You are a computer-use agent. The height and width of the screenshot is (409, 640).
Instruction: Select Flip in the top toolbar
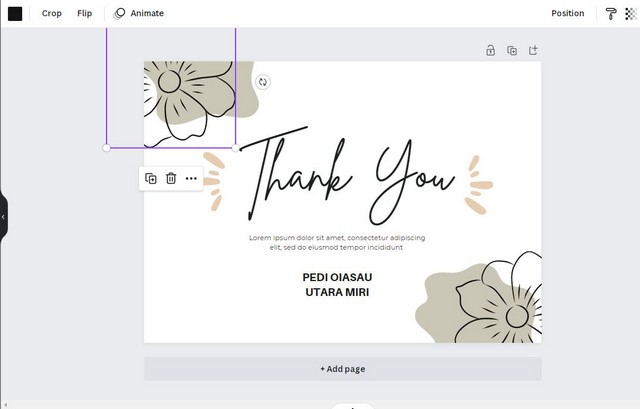85,13
